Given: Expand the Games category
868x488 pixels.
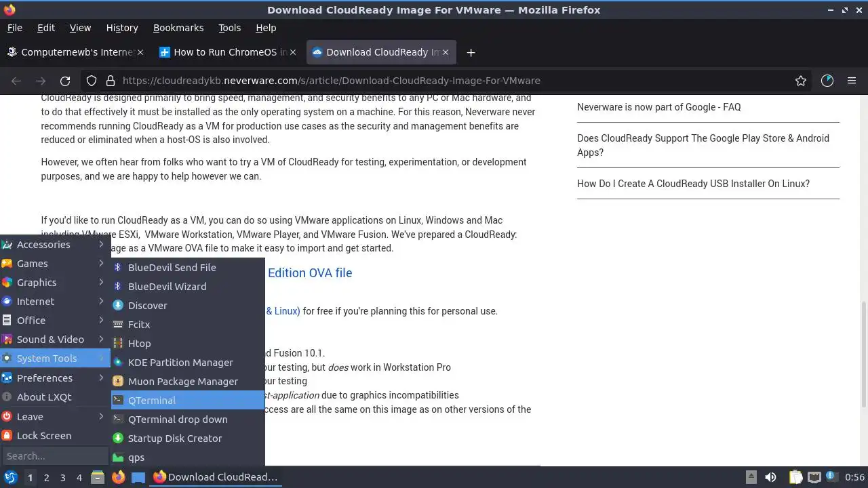Looking at the screenshot, I should tap(55, 263).
